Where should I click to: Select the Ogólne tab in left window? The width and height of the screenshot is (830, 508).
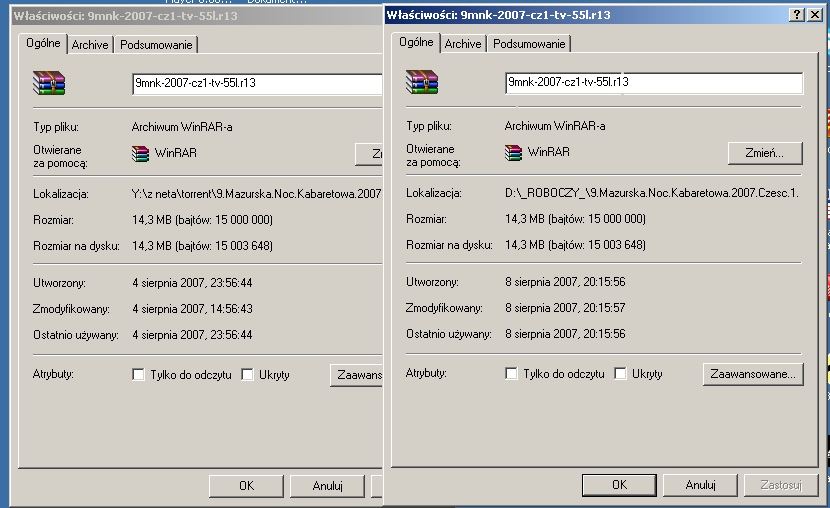pos(43,43)
